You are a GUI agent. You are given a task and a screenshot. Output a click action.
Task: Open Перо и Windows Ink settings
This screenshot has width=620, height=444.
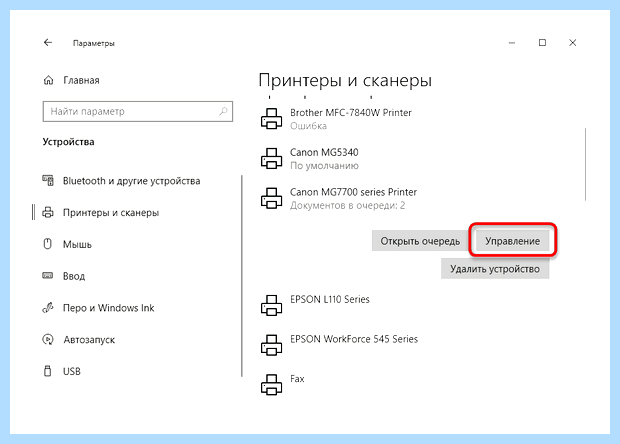click(x=108, y=308)
